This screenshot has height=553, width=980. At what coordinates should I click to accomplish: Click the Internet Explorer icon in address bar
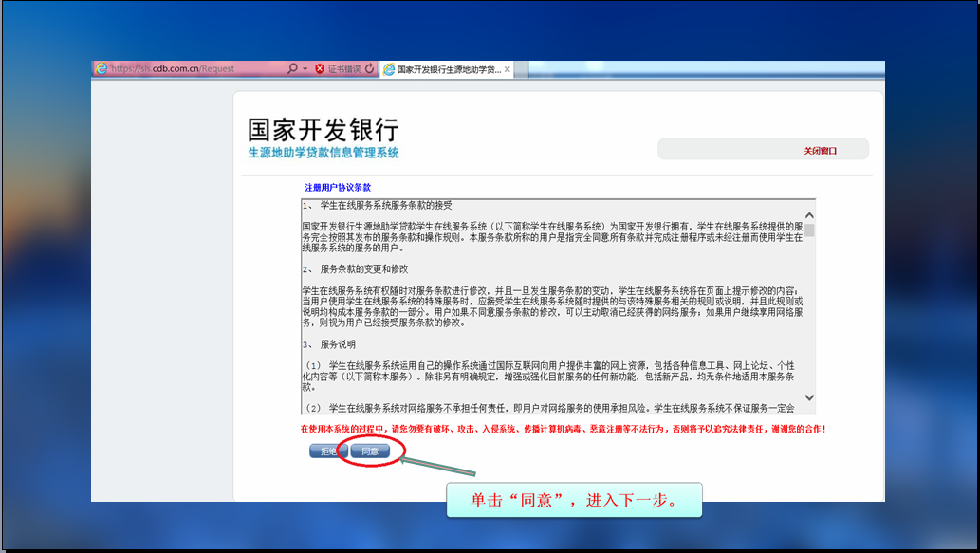point(101,69)
